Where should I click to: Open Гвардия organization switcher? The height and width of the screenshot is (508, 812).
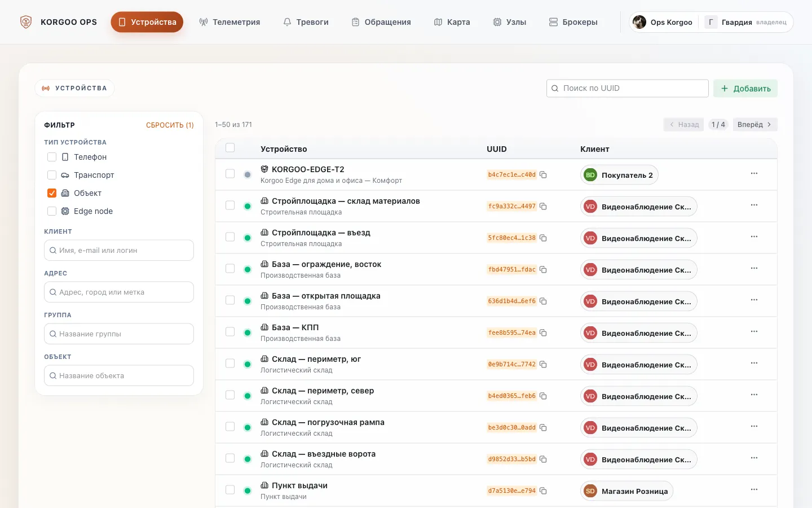click(x=745, y=22)
